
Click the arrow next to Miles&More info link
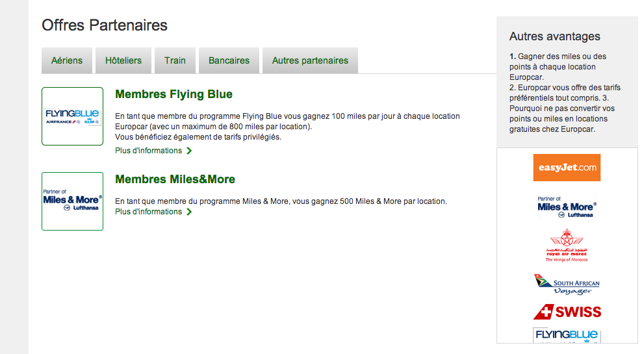click(x=189, y=212)
